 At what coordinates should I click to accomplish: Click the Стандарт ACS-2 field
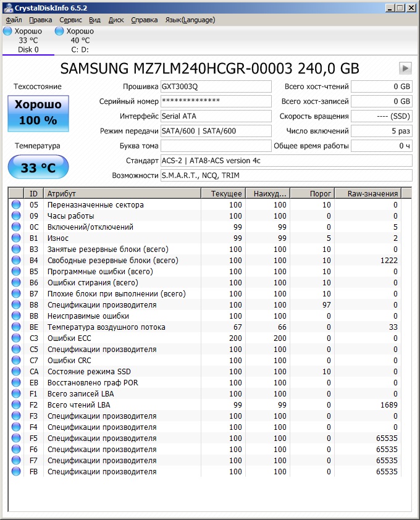coord(287,161)
